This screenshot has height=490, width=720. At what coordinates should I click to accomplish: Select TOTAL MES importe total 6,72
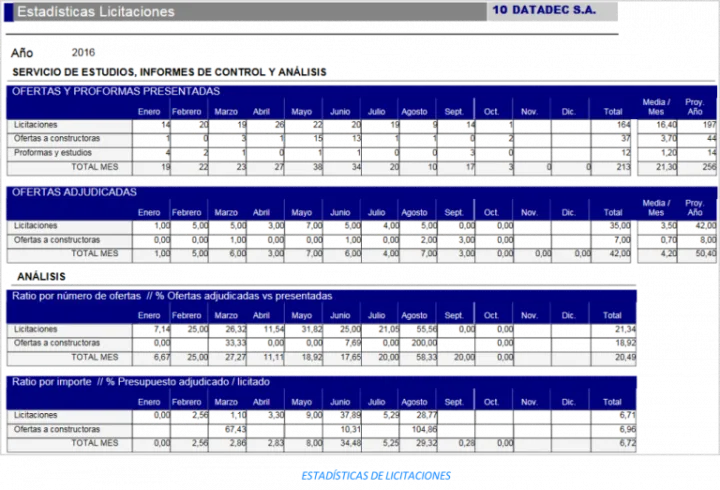point(628,443)
